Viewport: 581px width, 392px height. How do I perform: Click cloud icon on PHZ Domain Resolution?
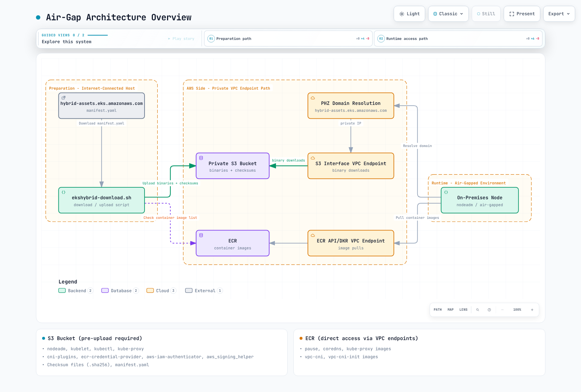coord(313,98)
